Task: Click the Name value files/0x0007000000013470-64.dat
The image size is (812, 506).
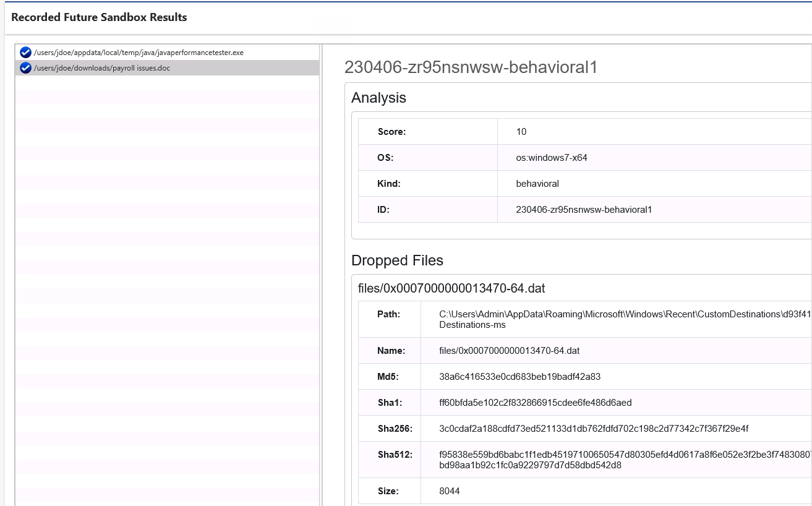Action: (x=510, y=351)
